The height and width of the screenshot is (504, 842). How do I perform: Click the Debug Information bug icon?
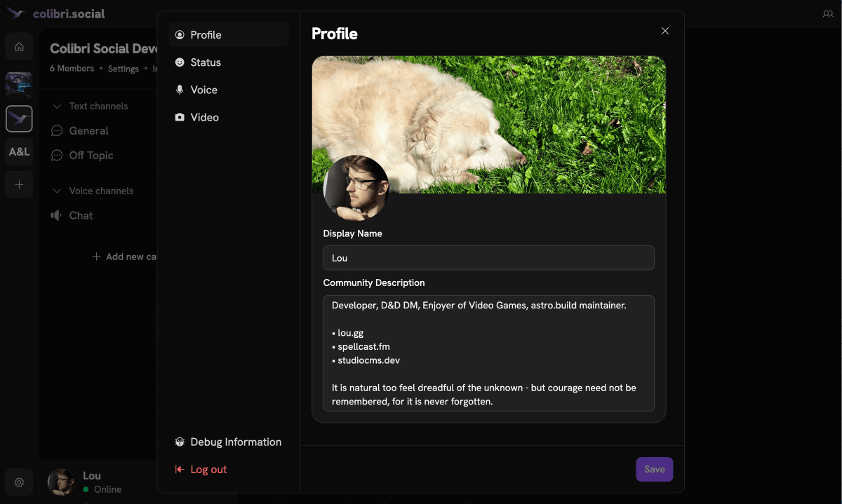(x=180, y=442)
